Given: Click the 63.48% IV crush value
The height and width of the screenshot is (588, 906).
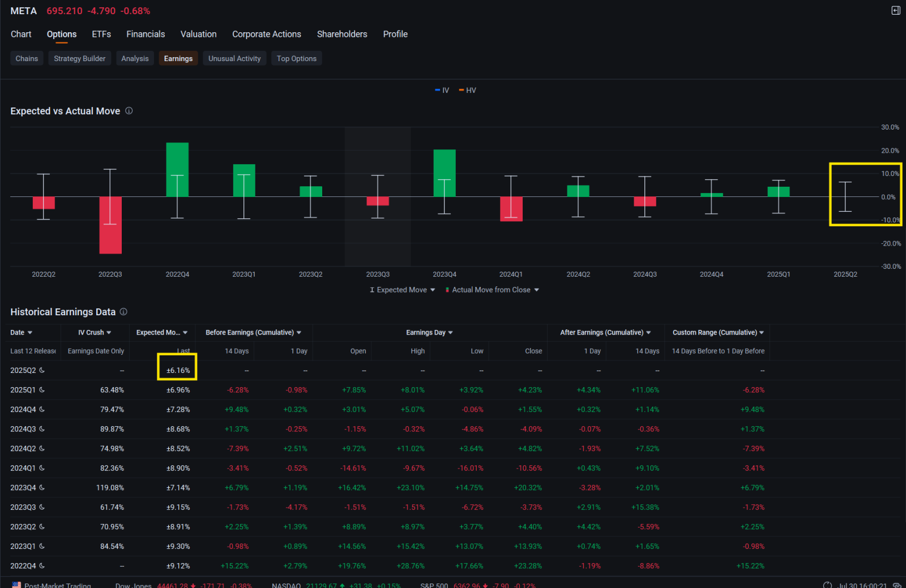Looking at the screenshot, I should click(112, 390).
